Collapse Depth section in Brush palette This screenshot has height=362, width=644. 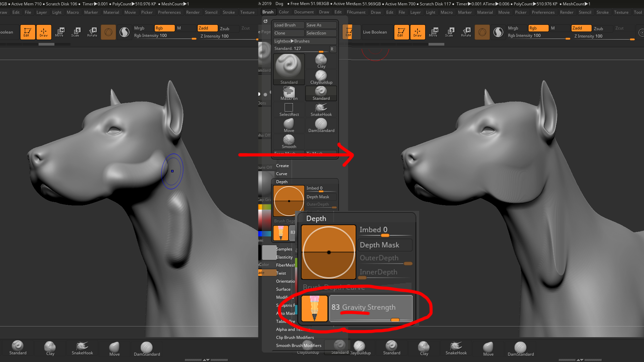pos(282,182)
